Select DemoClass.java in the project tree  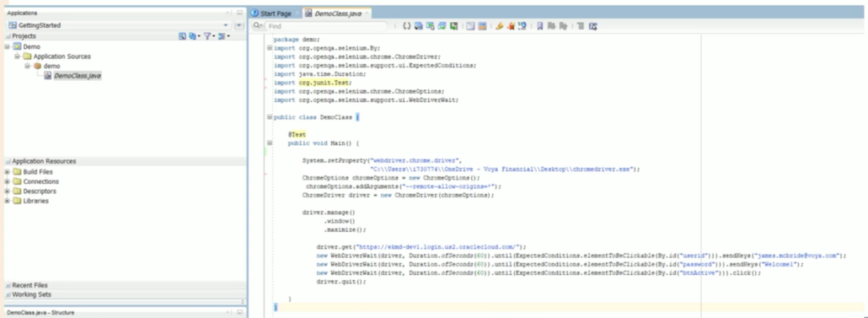pos(77,76)
